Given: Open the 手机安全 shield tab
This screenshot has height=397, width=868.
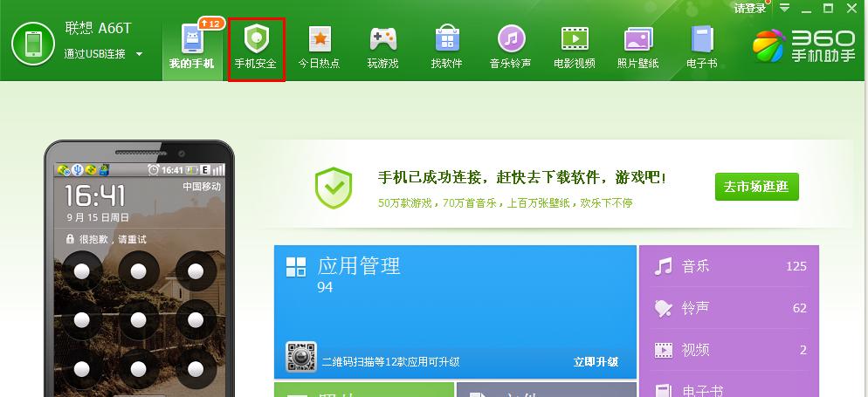Looking at the screenshot, I should [x=256, y=49].
